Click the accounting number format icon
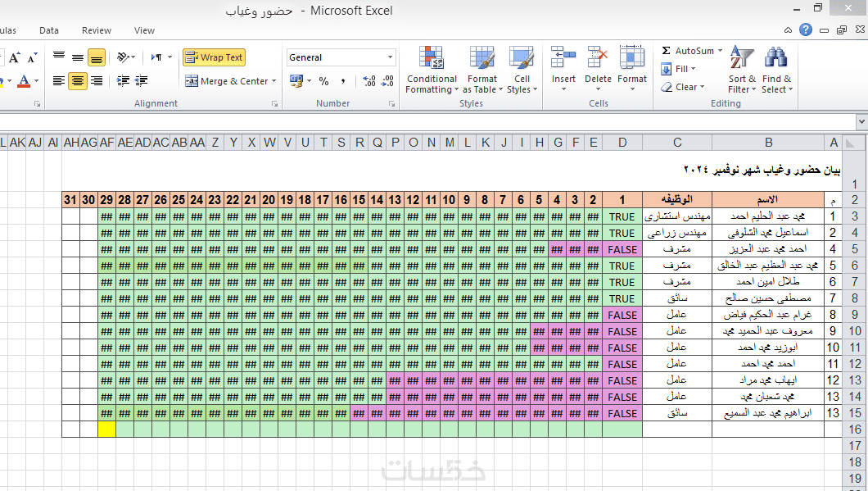This screenshot has width=868, height=491. pyautogui.click(x=296, y=81)
